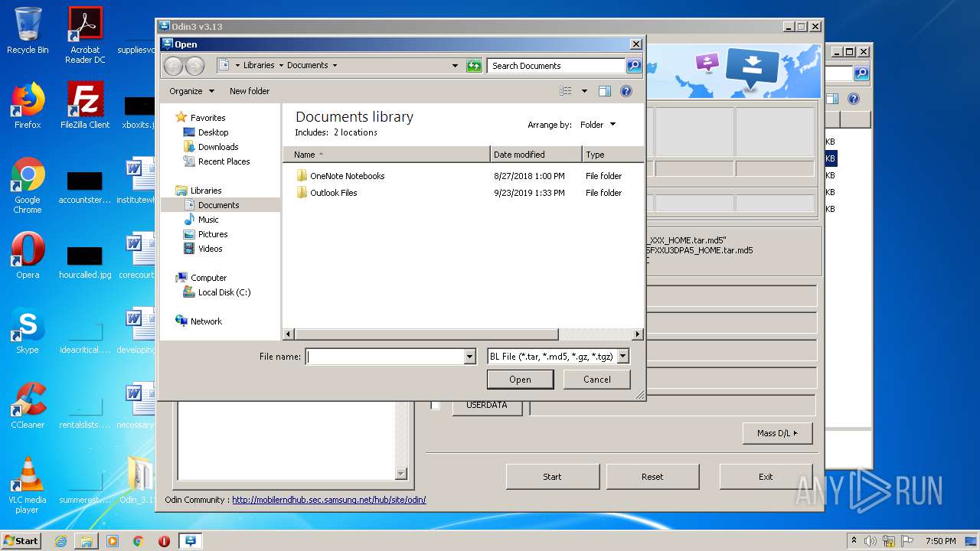Open Recycle Bin on desktop
Image resolution: width=980 pixels, height=551 pixels.
coord(28,31)
